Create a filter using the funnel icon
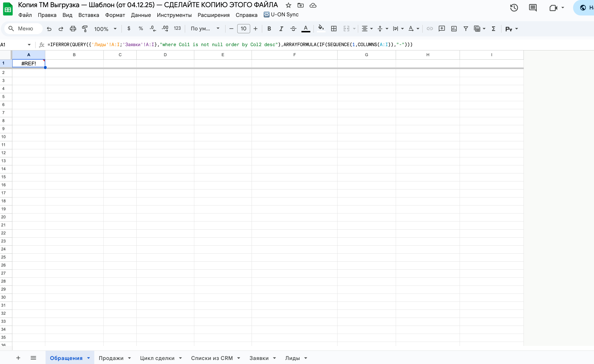This screenshot has width=594, height=364. (466, 29)
